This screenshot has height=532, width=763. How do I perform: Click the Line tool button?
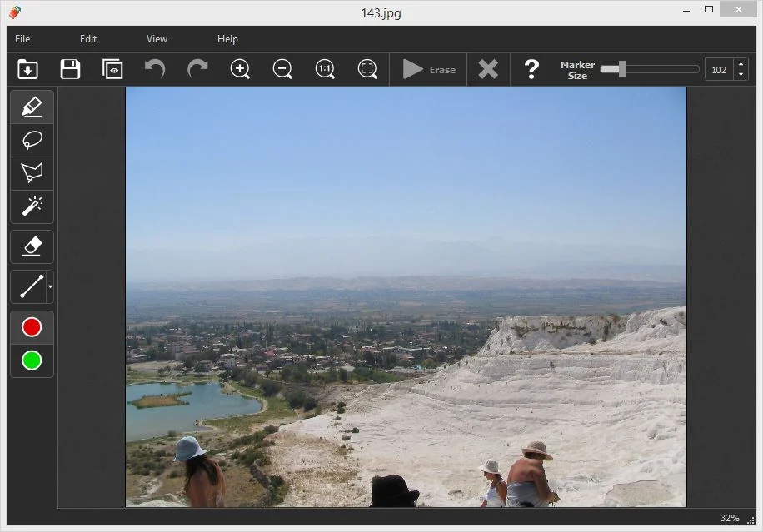pos(31,286)
